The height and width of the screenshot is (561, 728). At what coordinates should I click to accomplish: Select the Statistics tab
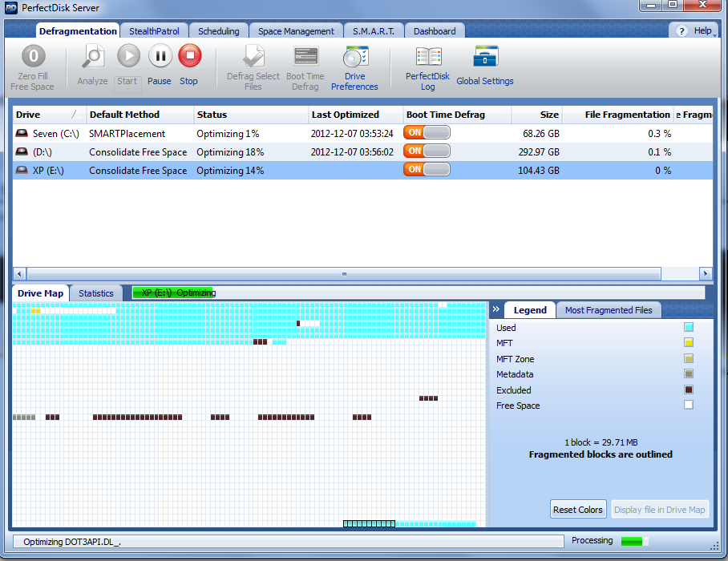click(x=96, y=293)
